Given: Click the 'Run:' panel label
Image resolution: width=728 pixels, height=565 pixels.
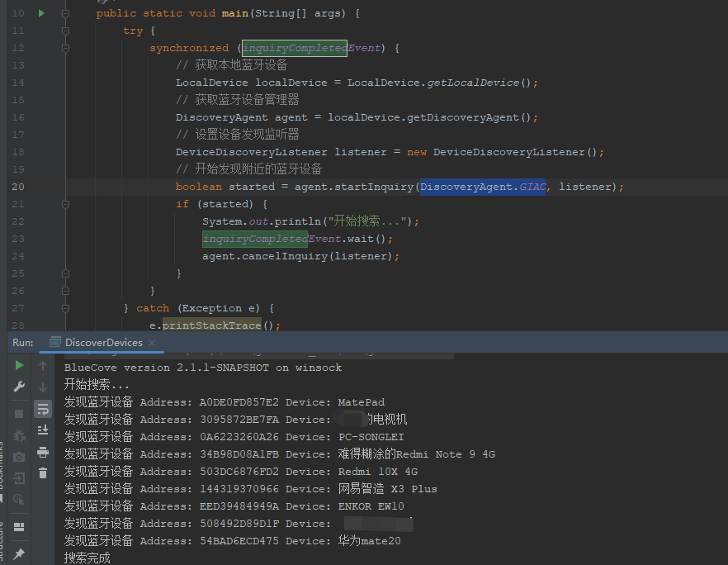Looking at the screenshot, I should pyautogui.click(x=23, y=343).
